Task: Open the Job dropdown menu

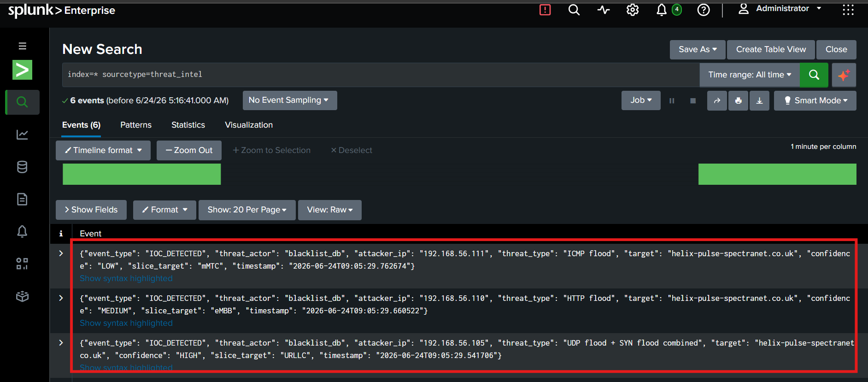Action: pos(641,100)
